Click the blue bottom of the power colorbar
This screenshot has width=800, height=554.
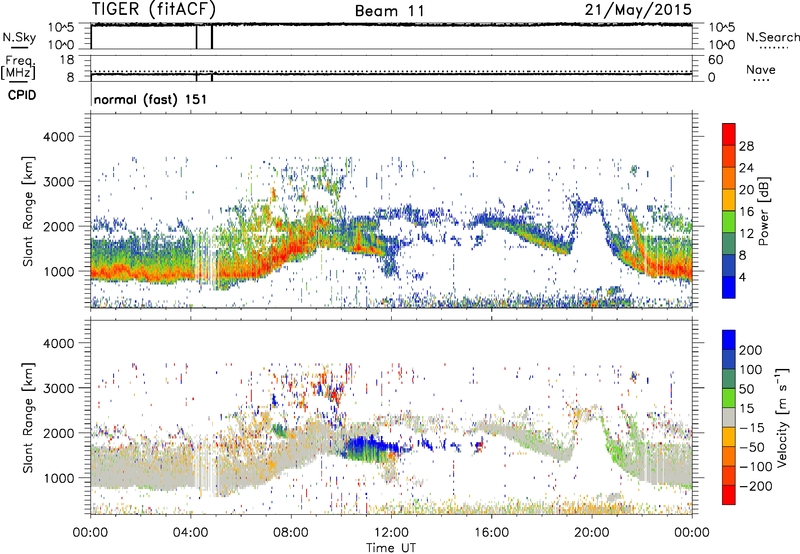point(729,288)
